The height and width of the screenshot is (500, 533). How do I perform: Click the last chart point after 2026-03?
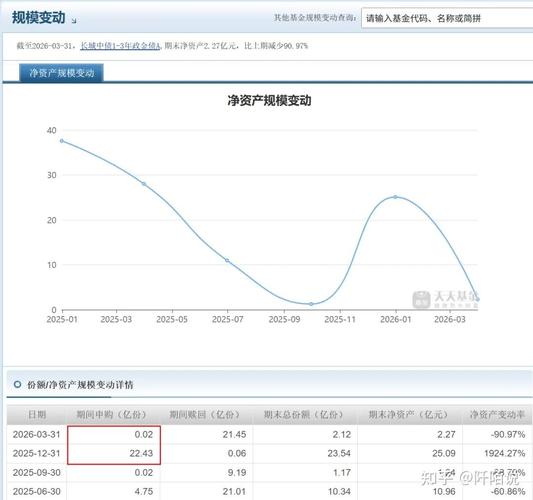(478, 299)
